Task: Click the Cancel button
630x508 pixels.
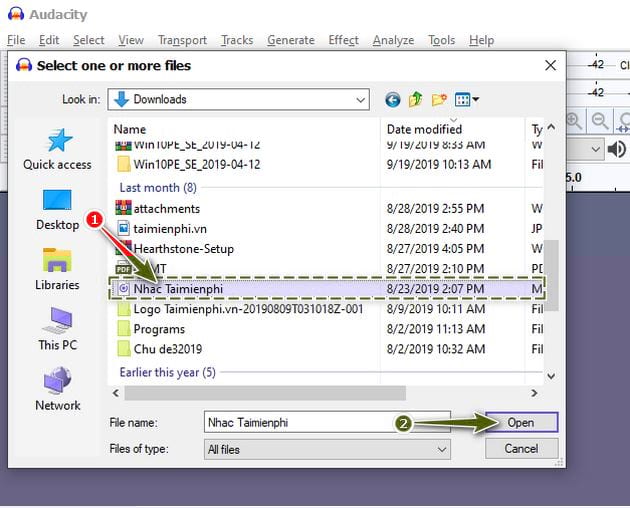Action: (522, 448)
